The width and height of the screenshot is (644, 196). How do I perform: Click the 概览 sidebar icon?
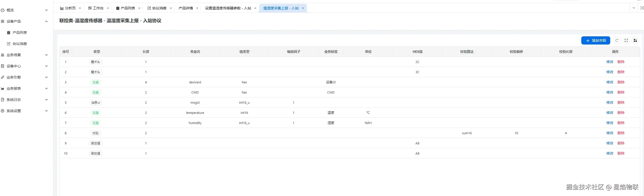[x=3, y=10]
